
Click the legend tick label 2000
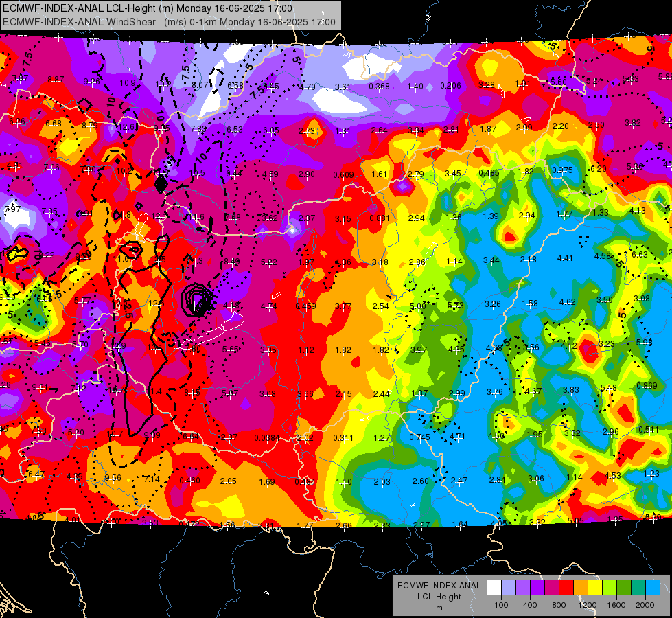click(x=645, y=605)
